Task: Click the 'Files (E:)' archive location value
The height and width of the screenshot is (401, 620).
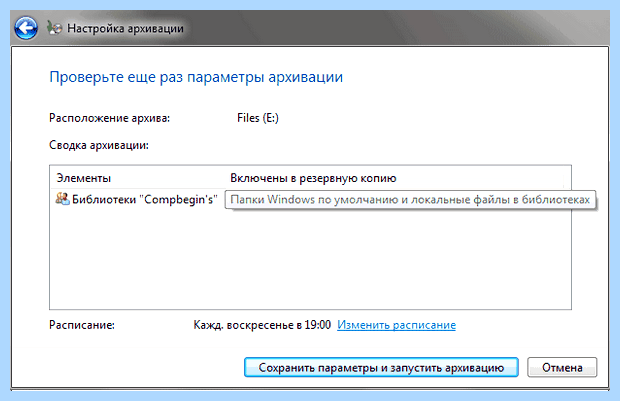Action: [258, 118]
